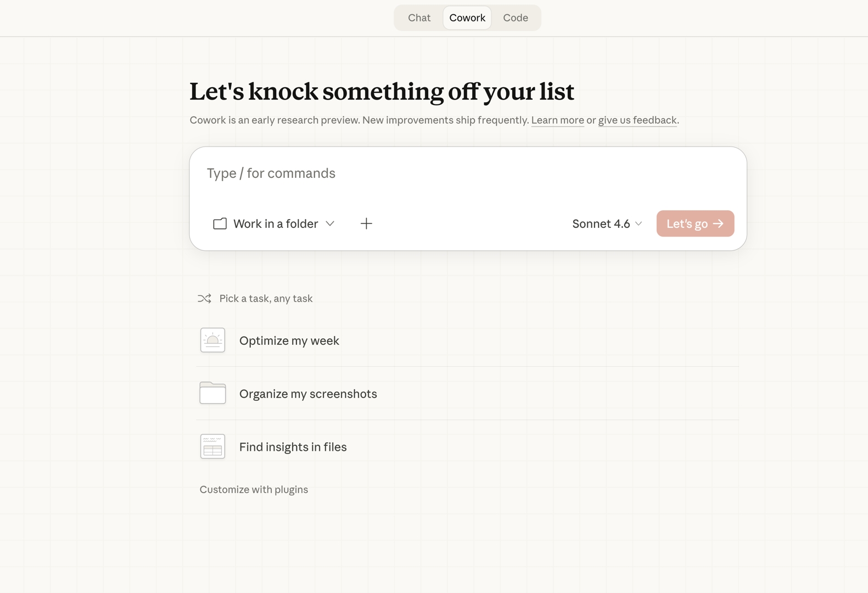868x593 pixels.
Task: Click the folder icon for Organize my screenshots
Action: (x=212, y=393)
